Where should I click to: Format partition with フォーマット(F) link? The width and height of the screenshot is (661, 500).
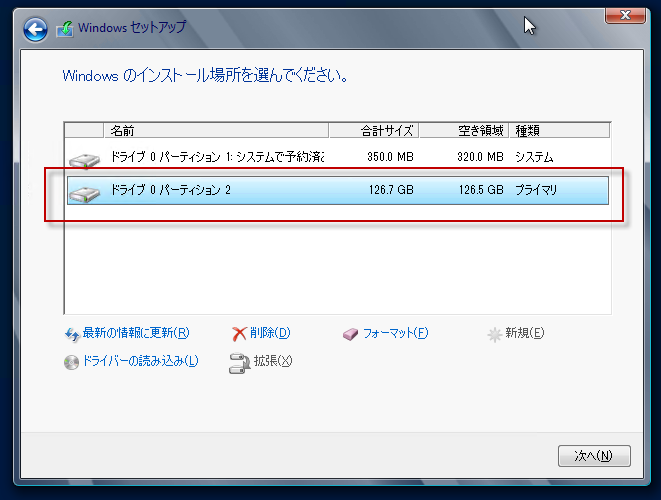pyautogui.click(x=395, y=333)
